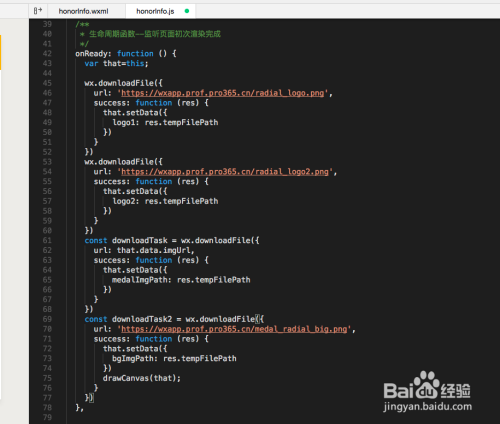Screen dimensions: 500x424
Task: Click the green unsaved dot on honorInfo.js
Action: coord(187,11)
